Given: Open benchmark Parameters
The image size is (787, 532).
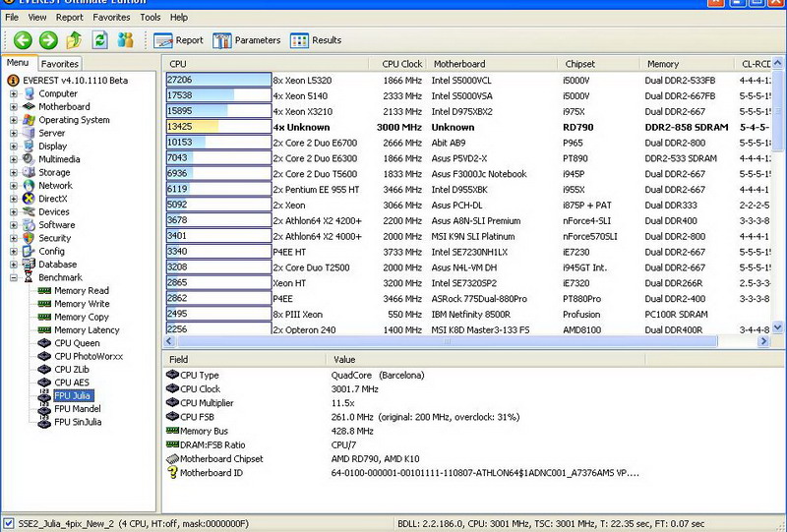Looking at the screenshot, I should (x=247, y=40).
